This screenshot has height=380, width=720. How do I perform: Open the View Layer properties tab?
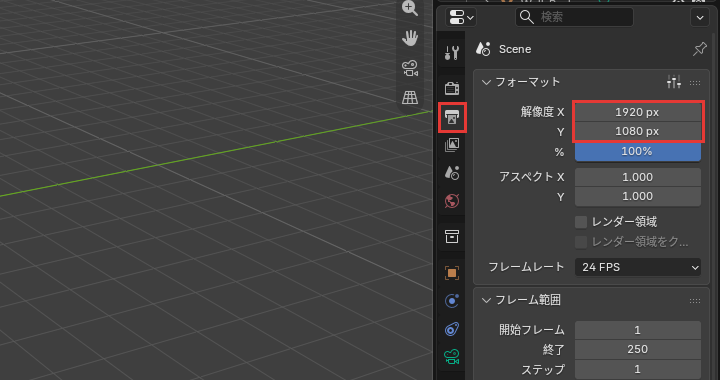[452, 145]
